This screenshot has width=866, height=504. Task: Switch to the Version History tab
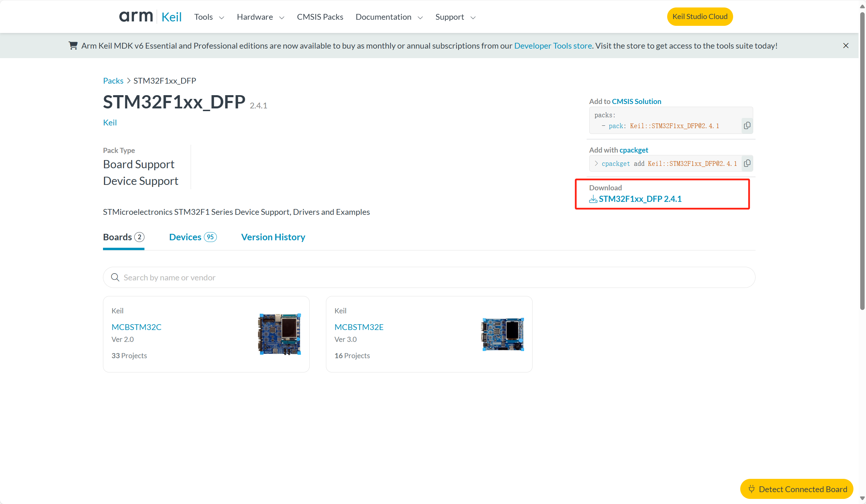pyautogui.click(x=273, y=237)
